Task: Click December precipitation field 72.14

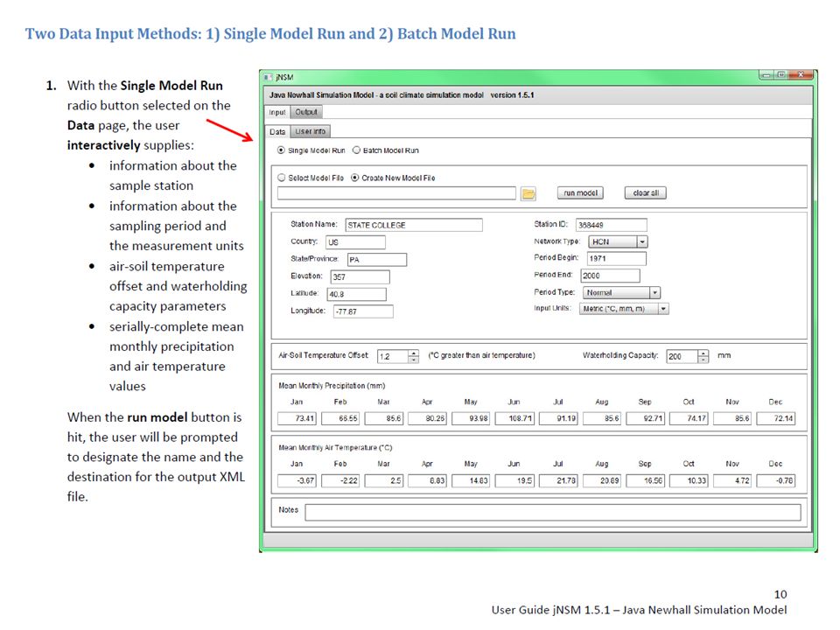Action: click(776, 418)
